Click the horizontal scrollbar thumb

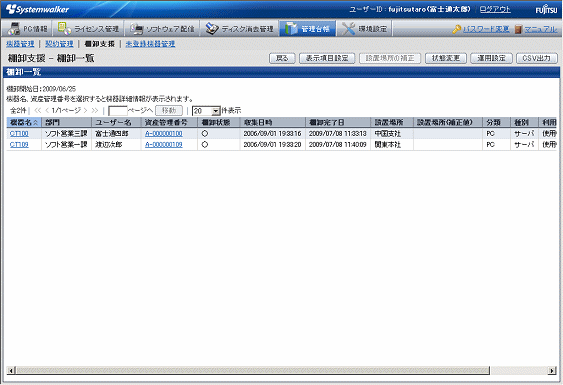tap(252, 370)
